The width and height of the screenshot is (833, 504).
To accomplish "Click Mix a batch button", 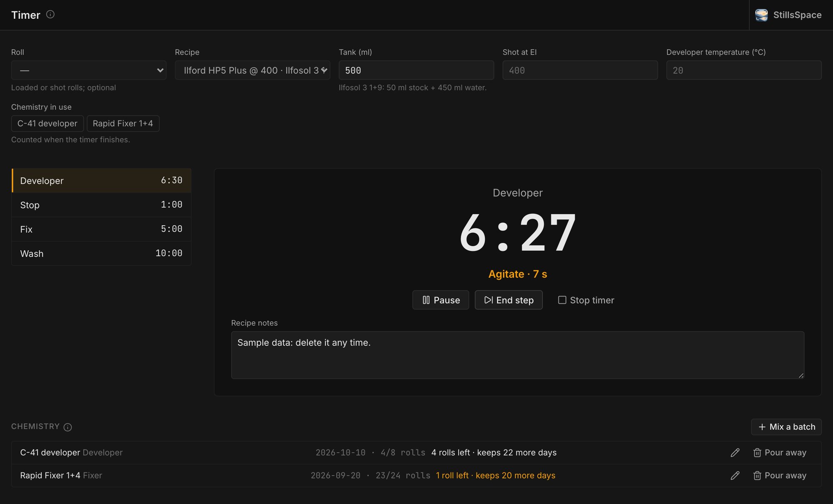I will 786,427.
